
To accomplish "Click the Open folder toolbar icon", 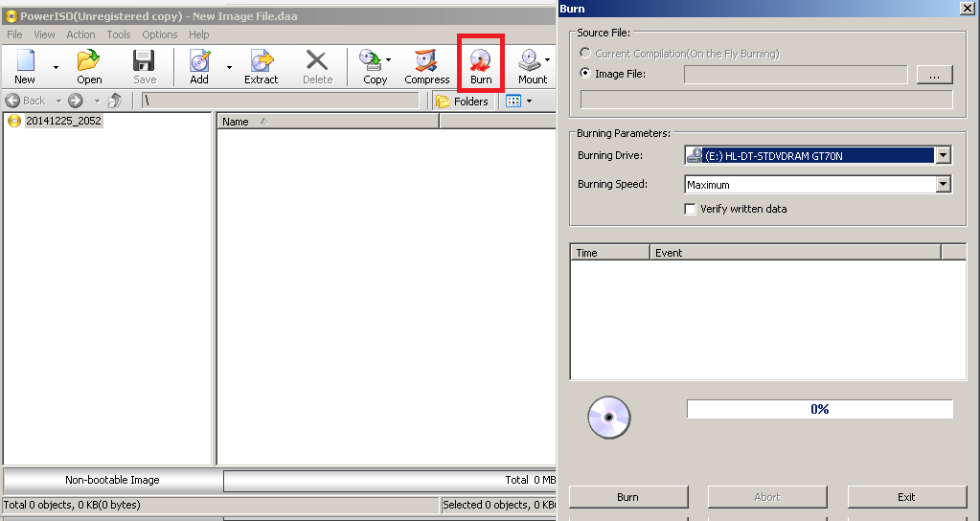I will [x=88, y=61].
